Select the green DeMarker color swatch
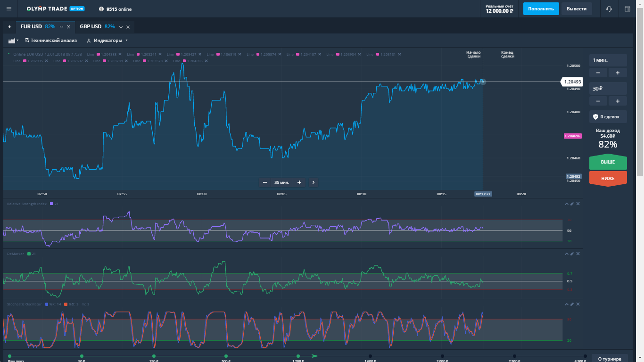 29,254
